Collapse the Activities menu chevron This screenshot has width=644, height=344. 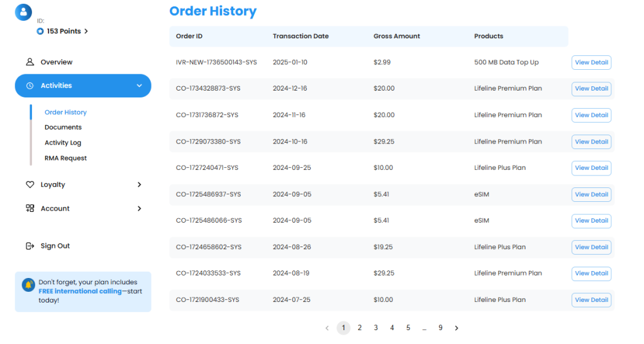coord(139,86)
